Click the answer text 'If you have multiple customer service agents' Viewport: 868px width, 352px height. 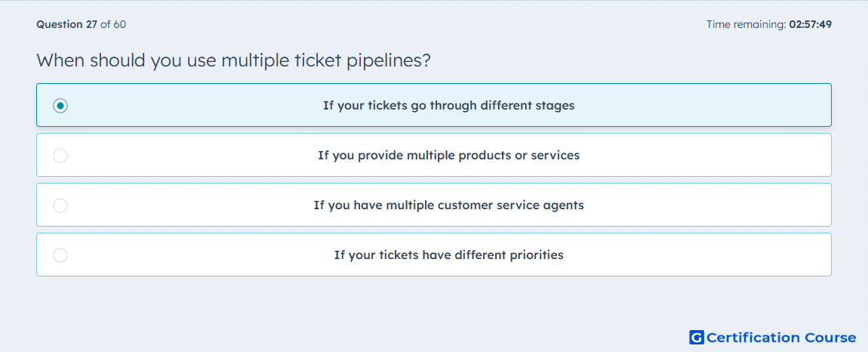pyautogui.click(x=449, y=205)
